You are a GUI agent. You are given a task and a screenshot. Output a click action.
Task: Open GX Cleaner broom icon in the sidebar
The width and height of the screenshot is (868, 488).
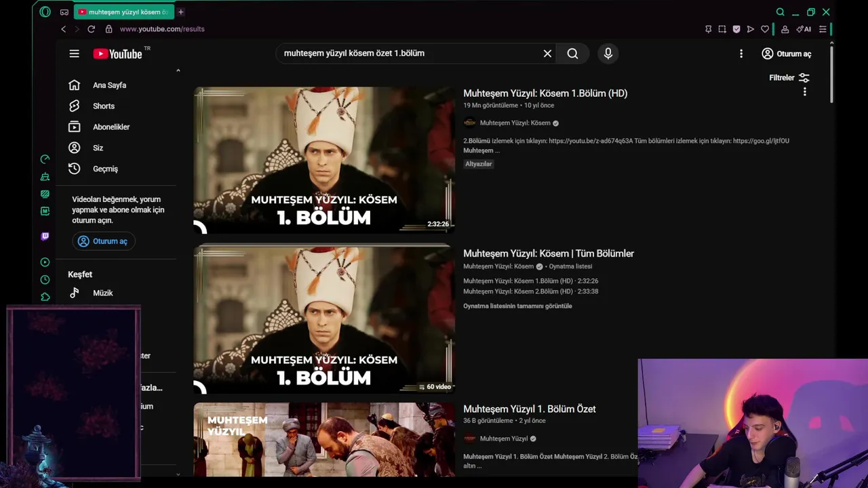click(45, 177)
